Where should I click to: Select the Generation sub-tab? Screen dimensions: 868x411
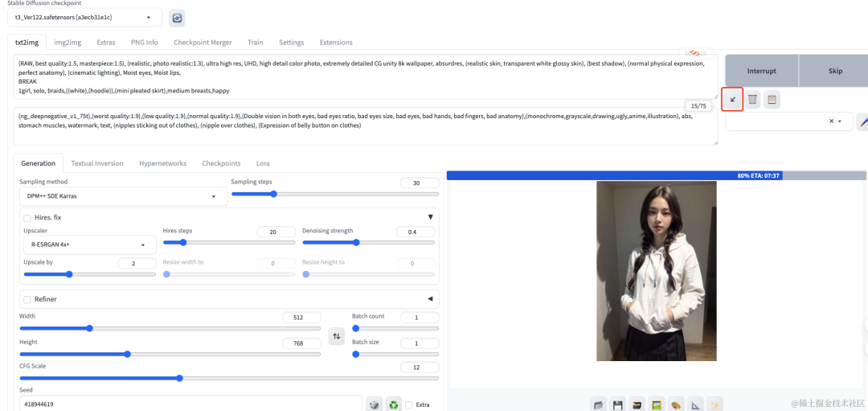39,163
